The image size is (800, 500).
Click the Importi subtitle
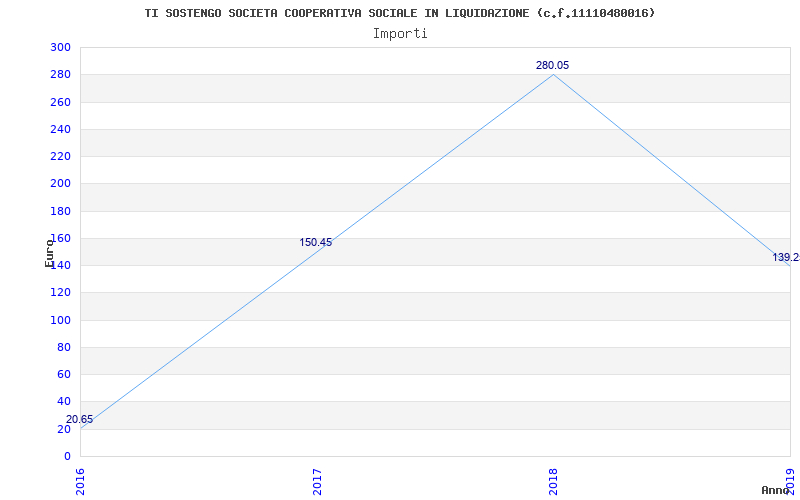click(400, 34)
